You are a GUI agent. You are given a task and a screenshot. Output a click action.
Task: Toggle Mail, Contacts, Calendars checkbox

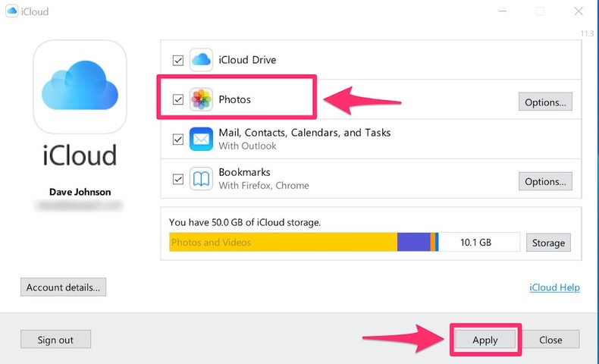(178, 140)
